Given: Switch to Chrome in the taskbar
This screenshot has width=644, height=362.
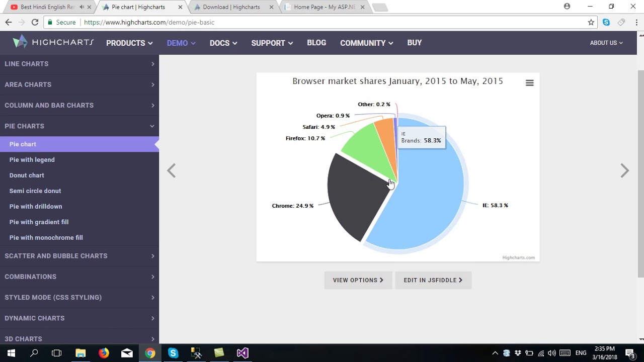Looking at the screenshot, I should (x=150, y=353).
